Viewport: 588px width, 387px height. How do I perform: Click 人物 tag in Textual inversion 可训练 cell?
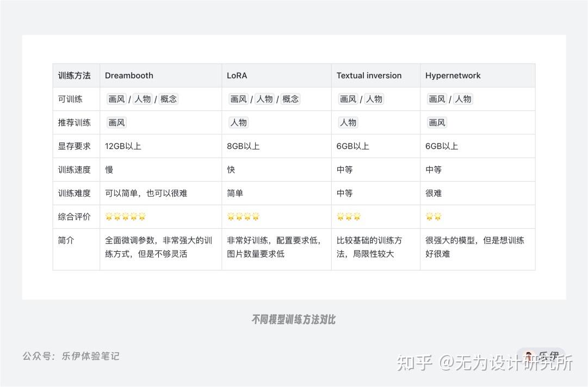point(374,99)
